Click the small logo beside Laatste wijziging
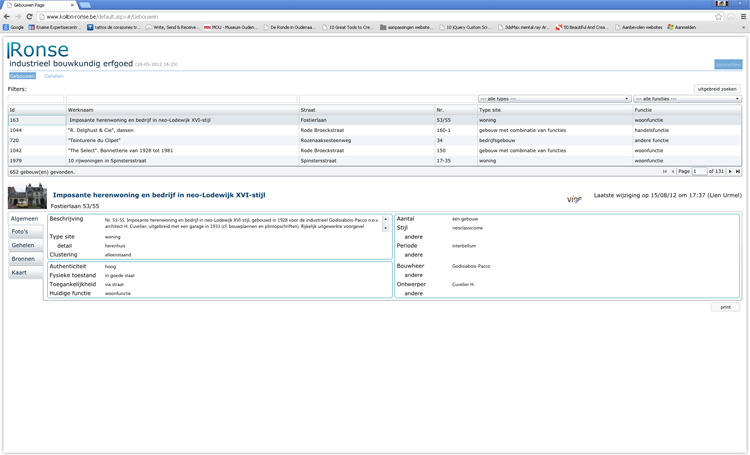This screenshot has width=750, height=455. click(x=574, y=199)
